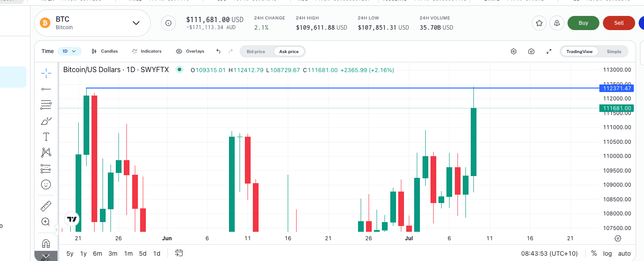Image resolution: width=644 pixels, height=261 pixels.
Task: Open the emoji icons tool
Action: [46, 184]
